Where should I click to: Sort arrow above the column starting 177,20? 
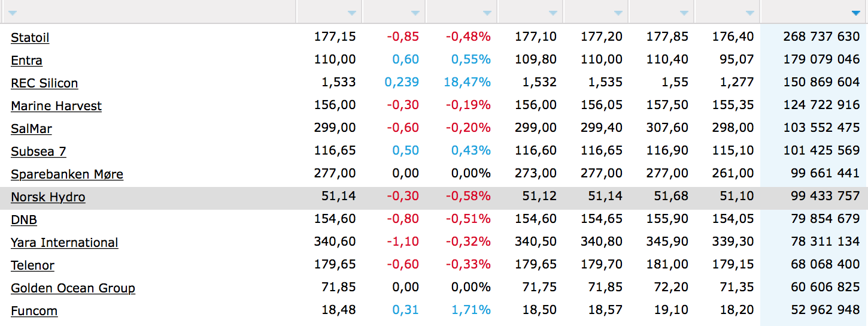619,13
